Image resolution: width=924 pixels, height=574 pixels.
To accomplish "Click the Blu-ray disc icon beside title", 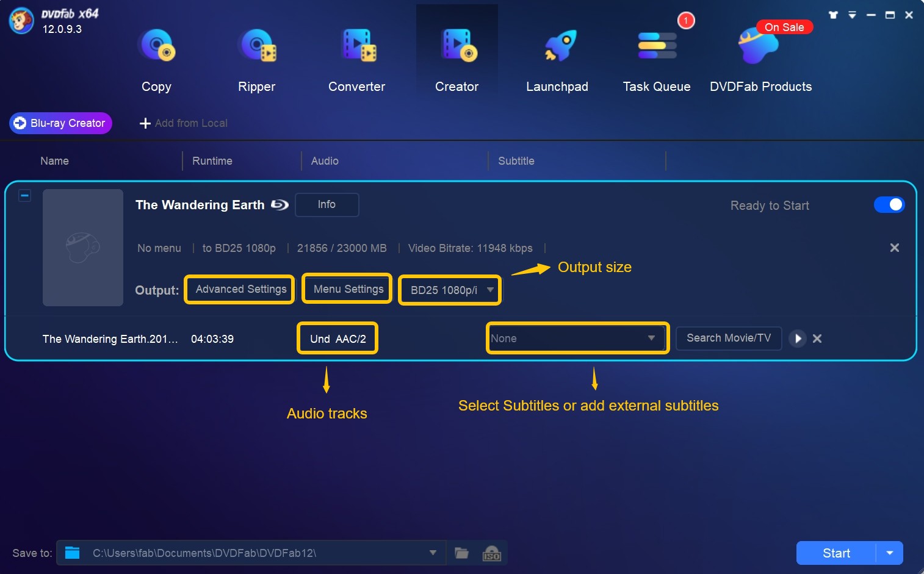I will coord(280,205).
